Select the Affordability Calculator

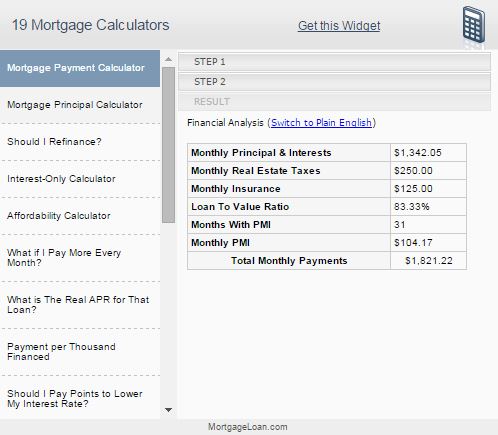[x=80, y=216]
